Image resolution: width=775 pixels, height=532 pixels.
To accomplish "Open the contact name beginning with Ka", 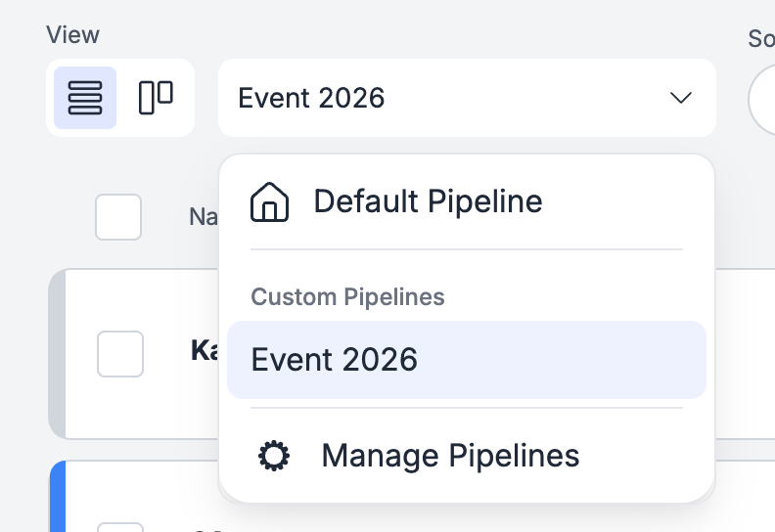I will [205, 351].
